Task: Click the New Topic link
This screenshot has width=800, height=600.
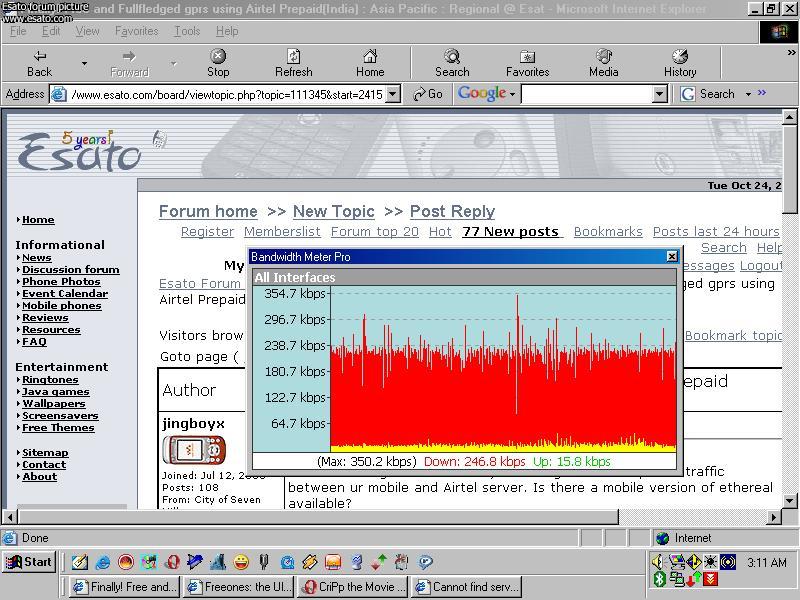Action: [334, 211]
